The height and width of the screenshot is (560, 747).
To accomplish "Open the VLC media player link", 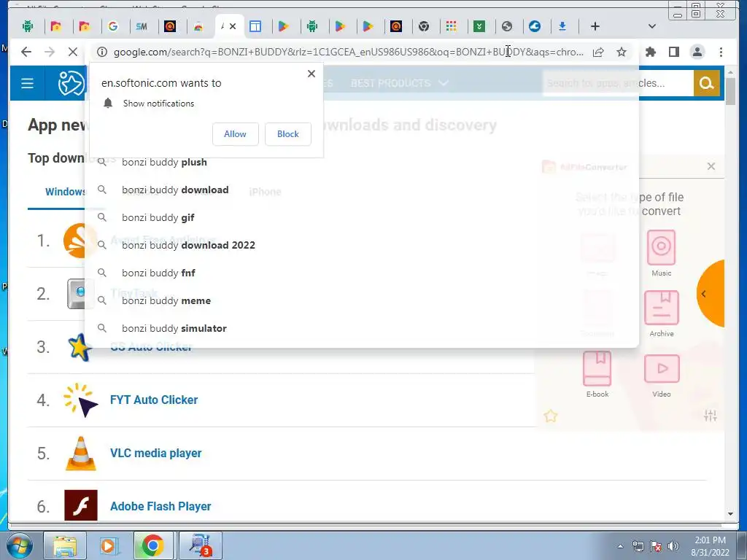I will click(x=155, y=453).
